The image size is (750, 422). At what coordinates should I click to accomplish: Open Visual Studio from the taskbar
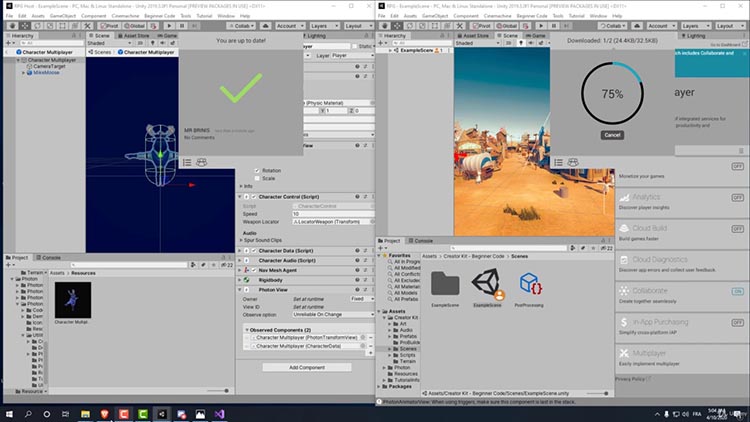coord(219,414)
